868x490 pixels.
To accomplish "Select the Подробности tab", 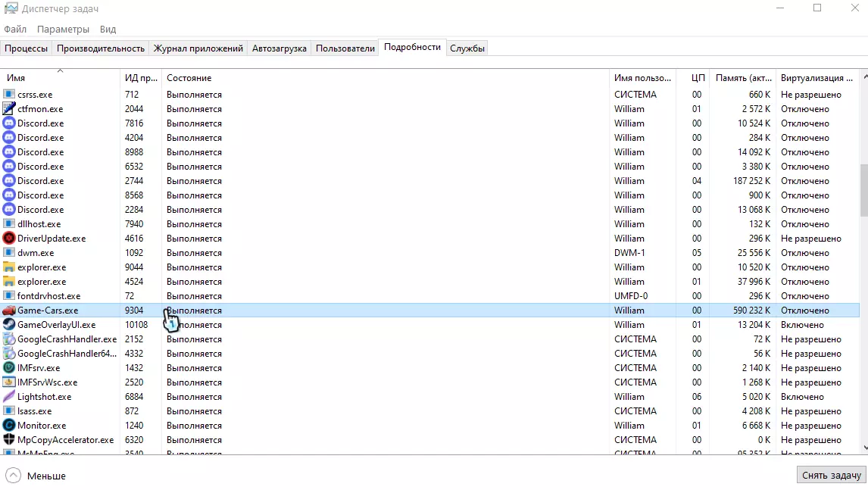I will click(x=412, y=47).
